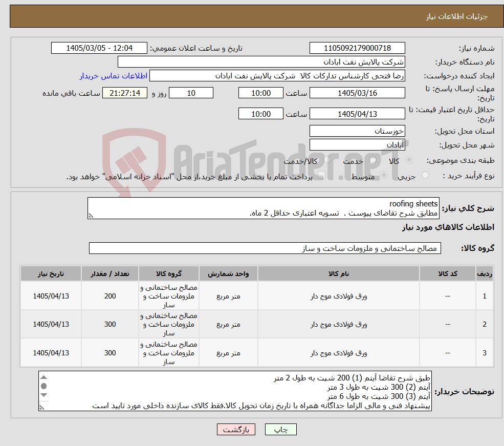Click need date in row 2
504x446 pixels.
tap(51, 324)
